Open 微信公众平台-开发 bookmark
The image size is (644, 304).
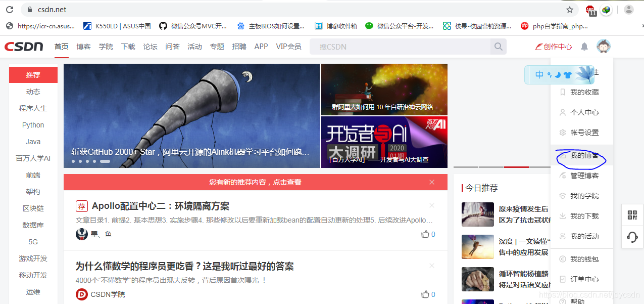[400, 26]
